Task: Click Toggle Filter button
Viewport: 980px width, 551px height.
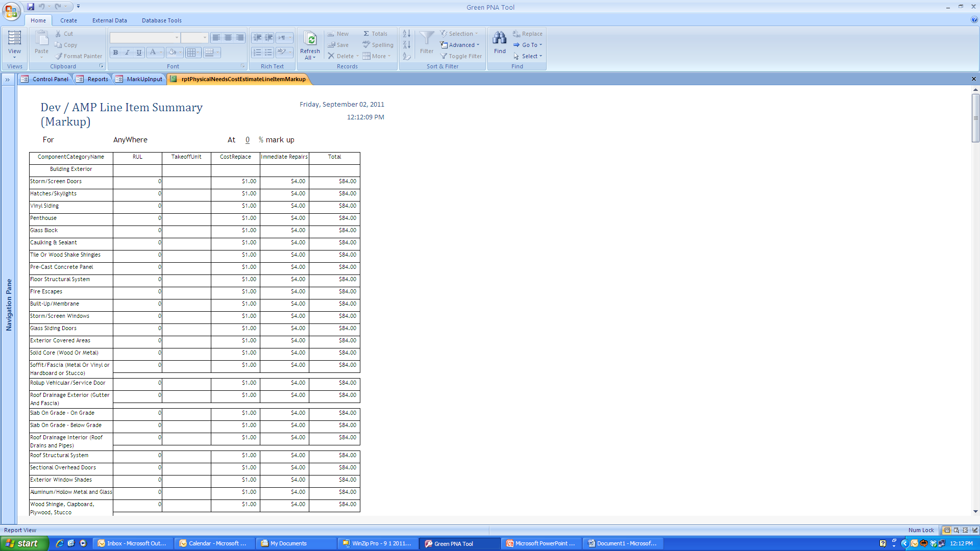Action: (x=461, y=56)
